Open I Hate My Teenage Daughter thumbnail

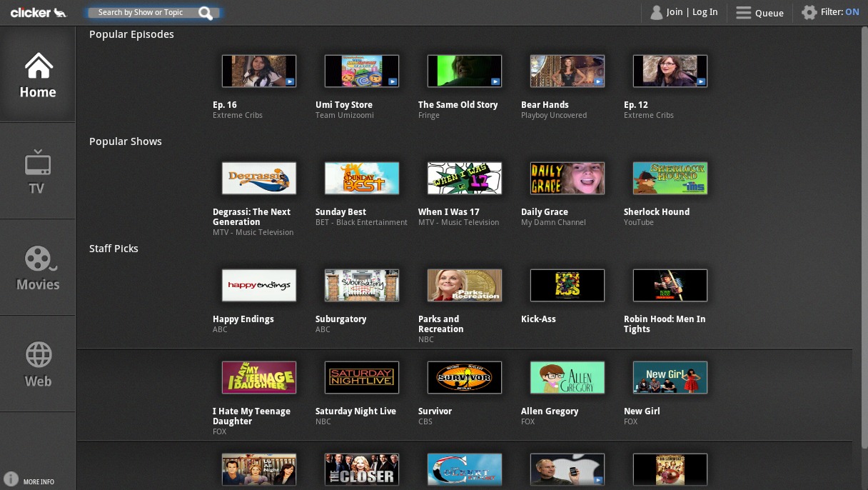(x=259, y=378)
